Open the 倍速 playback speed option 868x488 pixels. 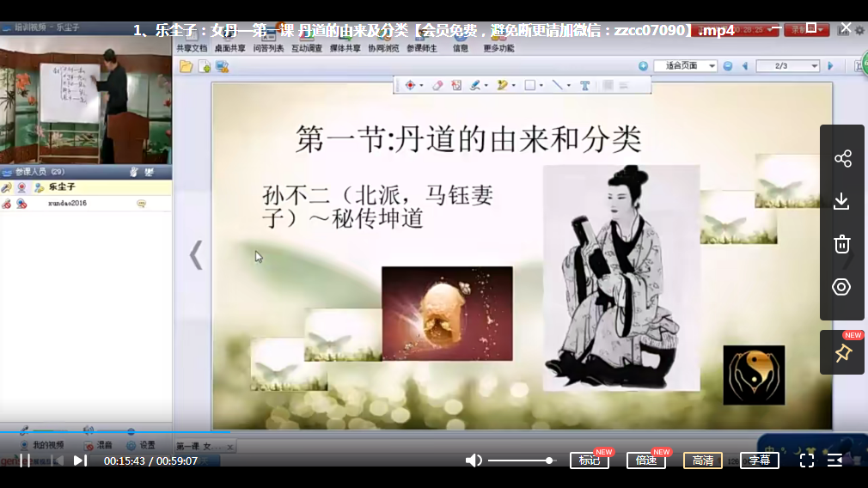pyautogui.click(x=646, y=461)
